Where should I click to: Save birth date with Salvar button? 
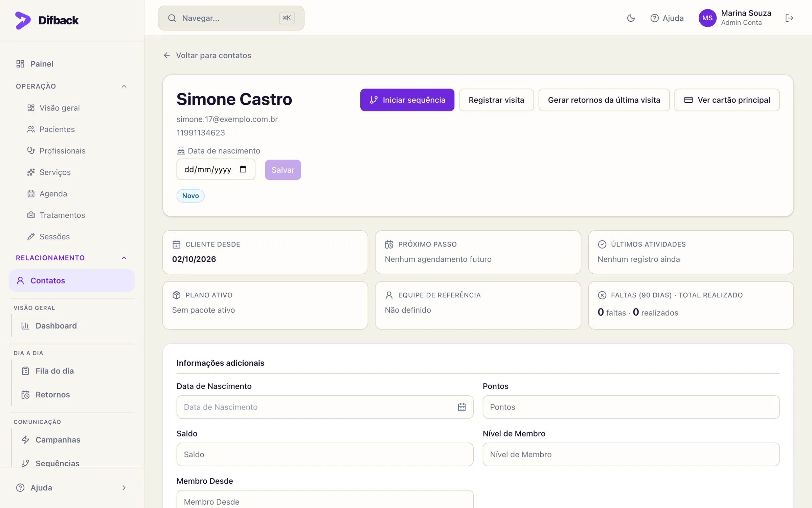click(283, 170)
